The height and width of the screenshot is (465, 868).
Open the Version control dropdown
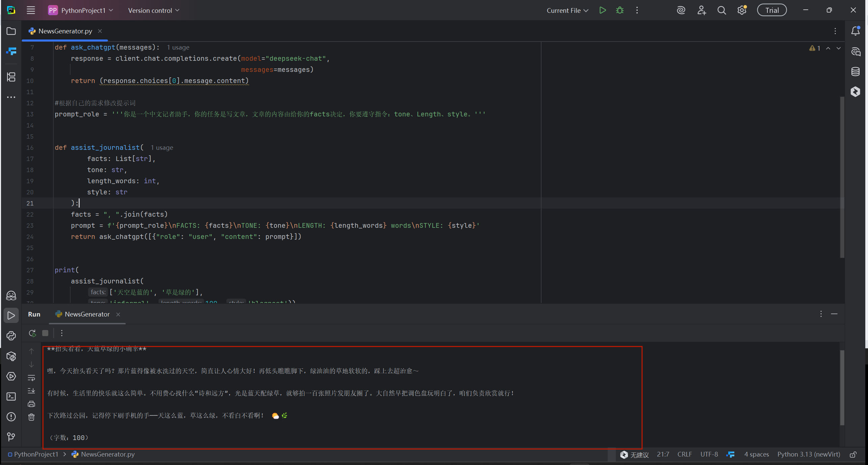point(154,10)
